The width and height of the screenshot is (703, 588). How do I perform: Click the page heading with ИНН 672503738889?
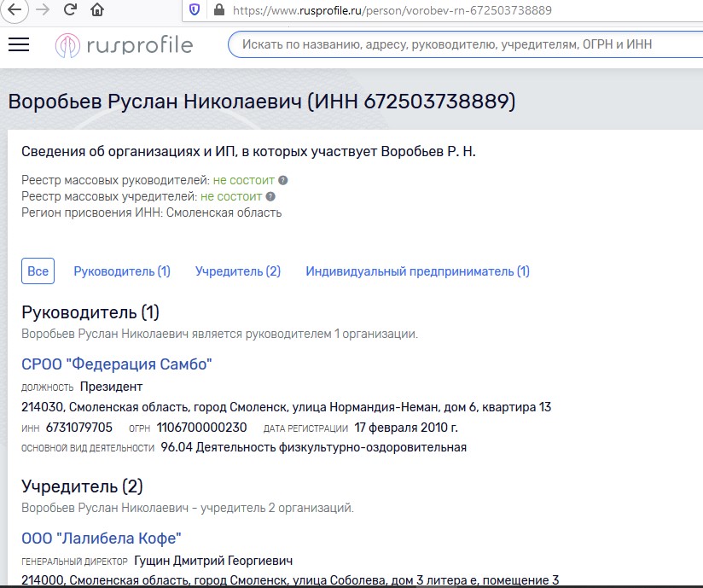click(262, 101)
